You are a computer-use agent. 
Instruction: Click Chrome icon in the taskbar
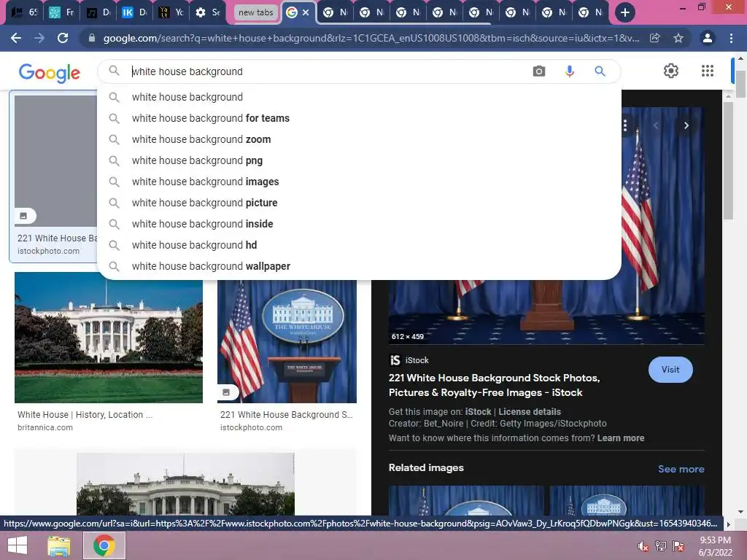[x=104, y=545]
